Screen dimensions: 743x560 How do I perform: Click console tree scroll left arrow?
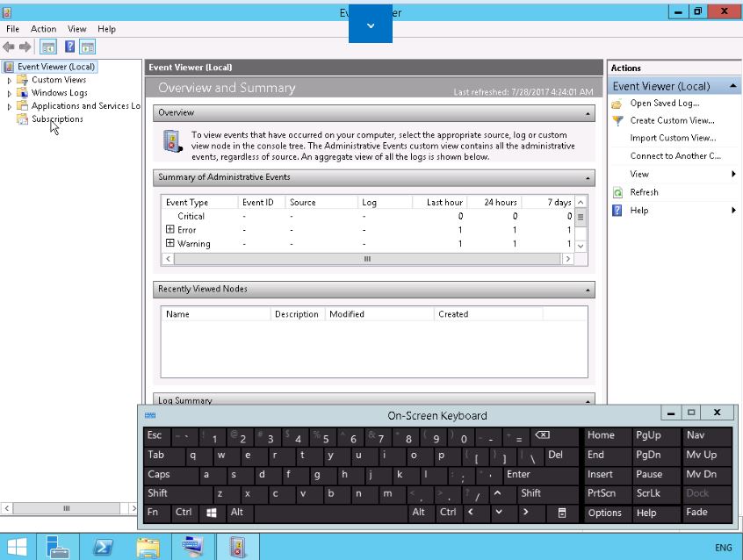click(x=7, y=508)
